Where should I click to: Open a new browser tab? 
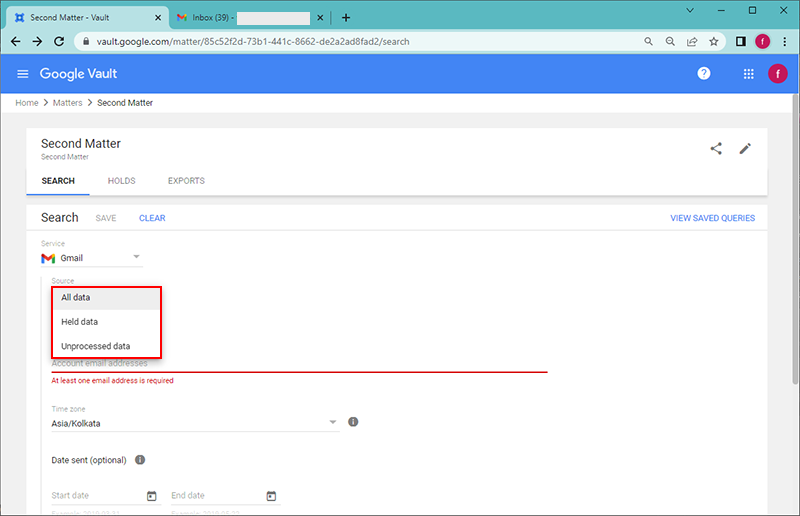point(346,17)
